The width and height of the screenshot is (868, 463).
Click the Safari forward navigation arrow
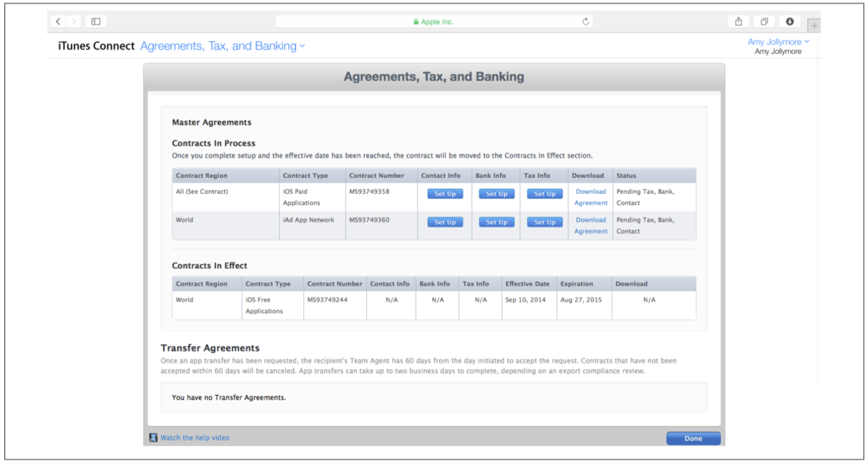(74, 22)
